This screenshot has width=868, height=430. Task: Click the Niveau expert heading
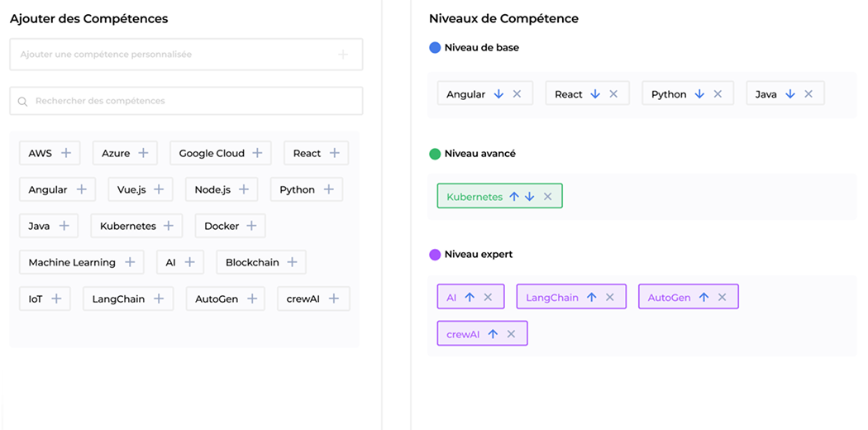pos(479,255)
